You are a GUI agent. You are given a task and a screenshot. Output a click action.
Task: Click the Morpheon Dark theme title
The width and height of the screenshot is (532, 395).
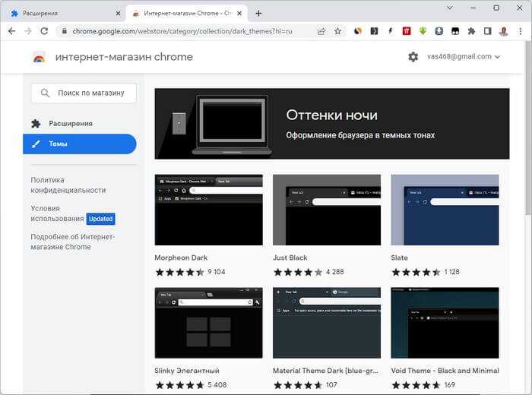coord(181,258)
